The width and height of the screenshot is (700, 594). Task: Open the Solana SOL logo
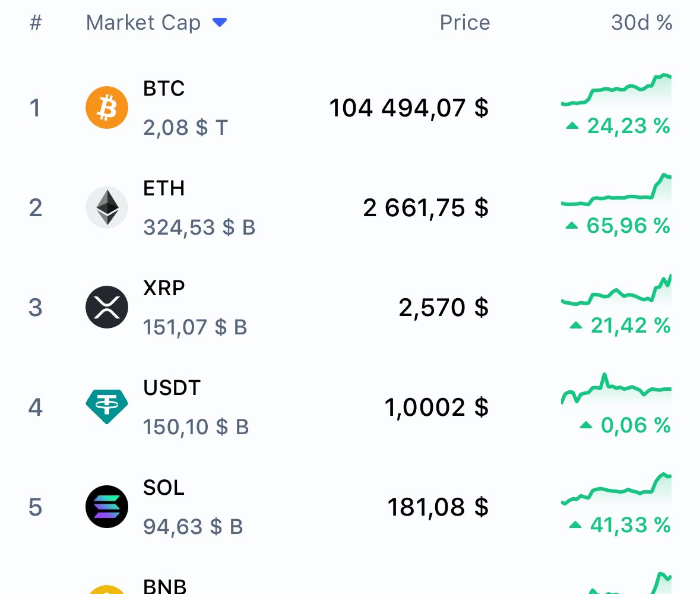click(107, 507)
